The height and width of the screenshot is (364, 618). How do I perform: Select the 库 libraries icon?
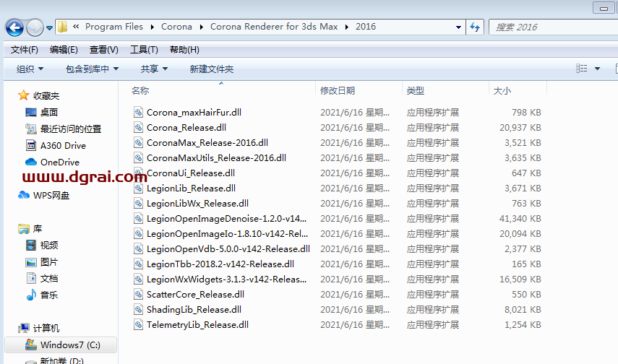(x=24, y=228)
